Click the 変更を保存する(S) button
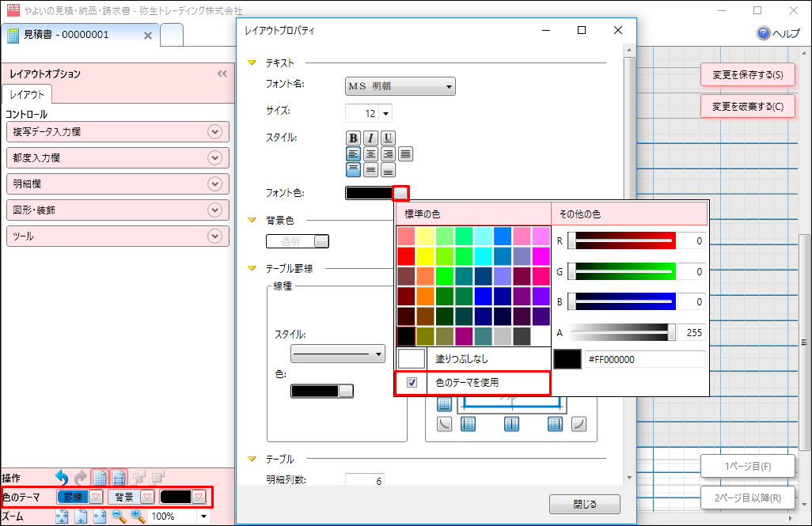812x526 pixels. 747,74
